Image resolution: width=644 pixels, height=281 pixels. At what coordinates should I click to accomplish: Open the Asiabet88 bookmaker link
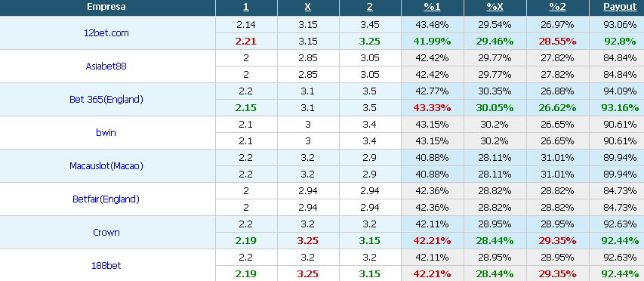point(106,66)
